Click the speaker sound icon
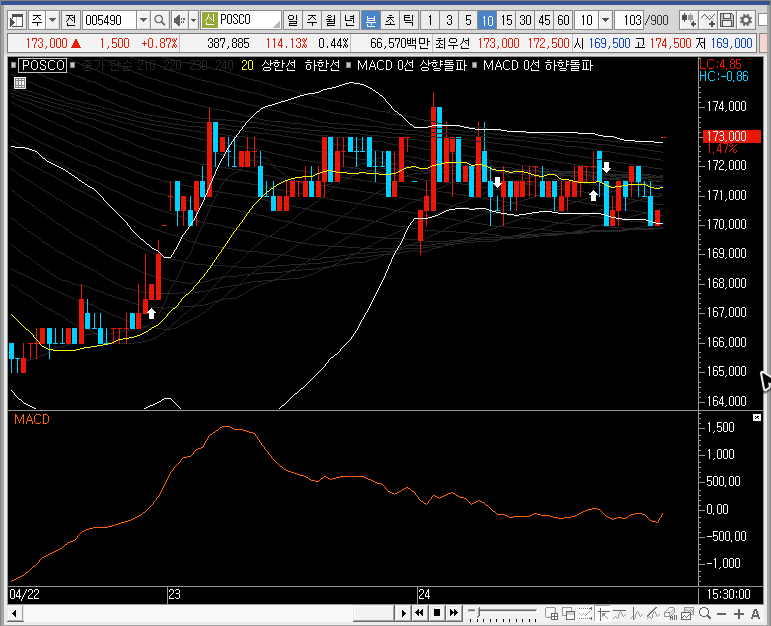771x626 pixels. coord(179,20)
